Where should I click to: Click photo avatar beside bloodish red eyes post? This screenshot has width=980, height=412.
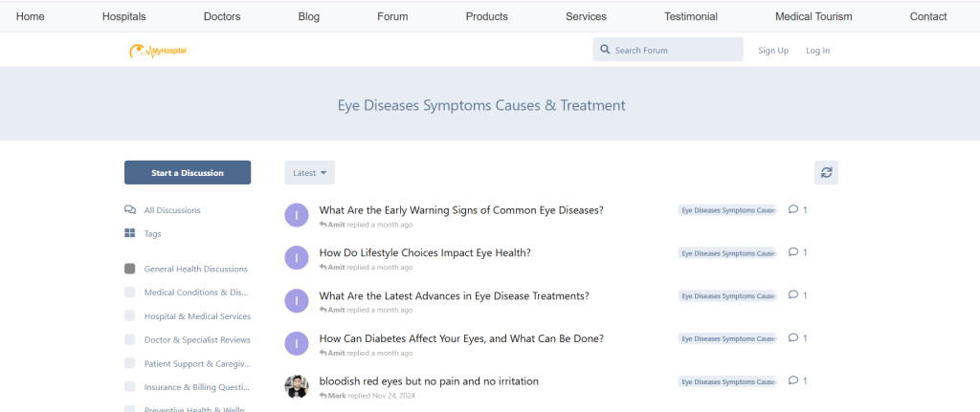tap(297, 386)
